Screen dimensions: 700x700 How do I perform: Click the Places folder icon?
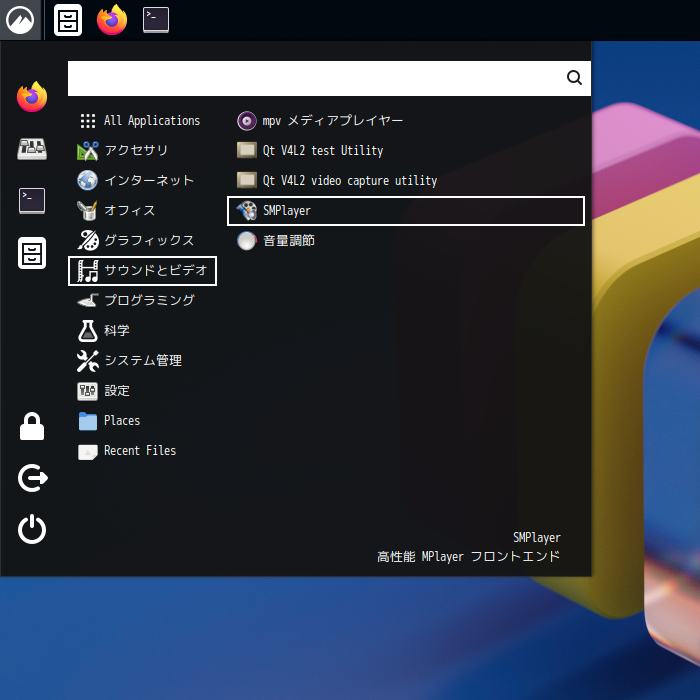click(88, 421)
